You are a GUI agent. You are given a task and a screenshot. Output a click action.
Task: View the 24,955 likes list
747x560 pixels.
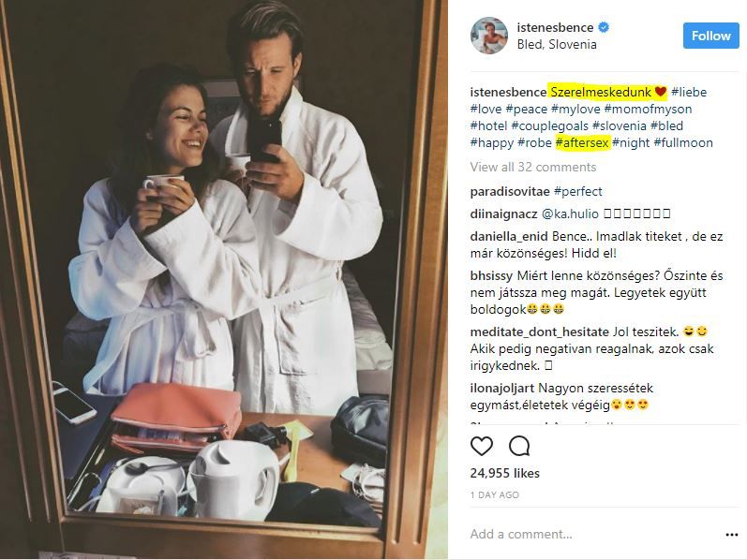(504, 473)
